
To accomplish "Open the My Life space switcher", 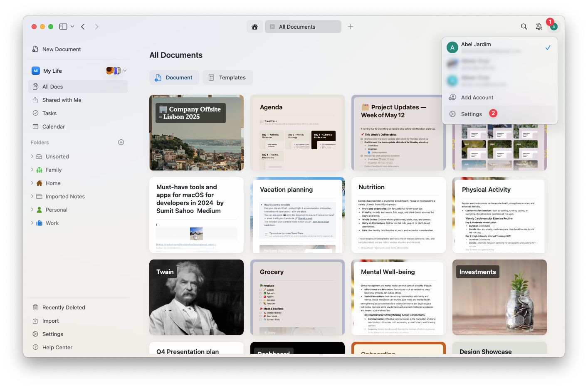I will [79, 71].
